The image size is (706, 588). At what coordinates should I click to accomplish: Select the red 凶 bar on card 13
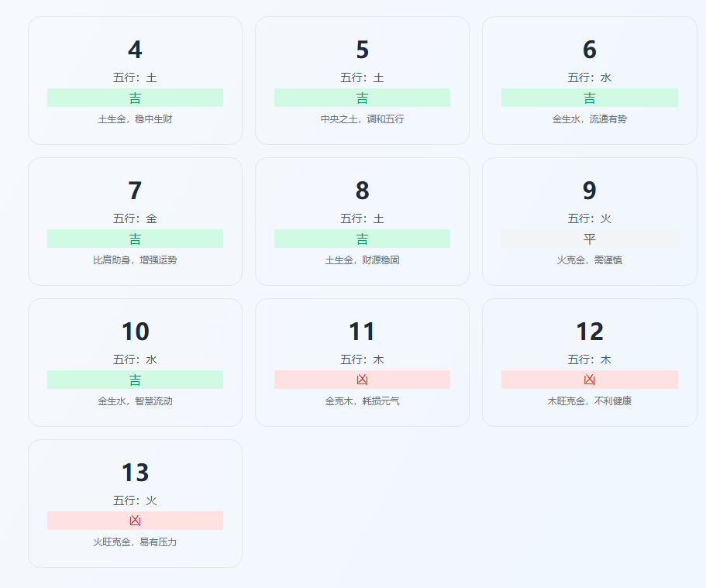135,521
